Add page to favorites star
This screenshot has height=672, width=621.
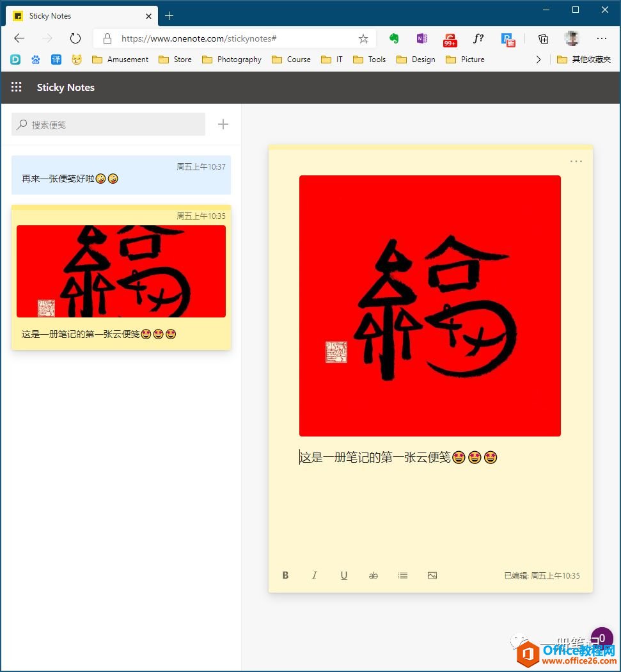[x=363, y=39]
